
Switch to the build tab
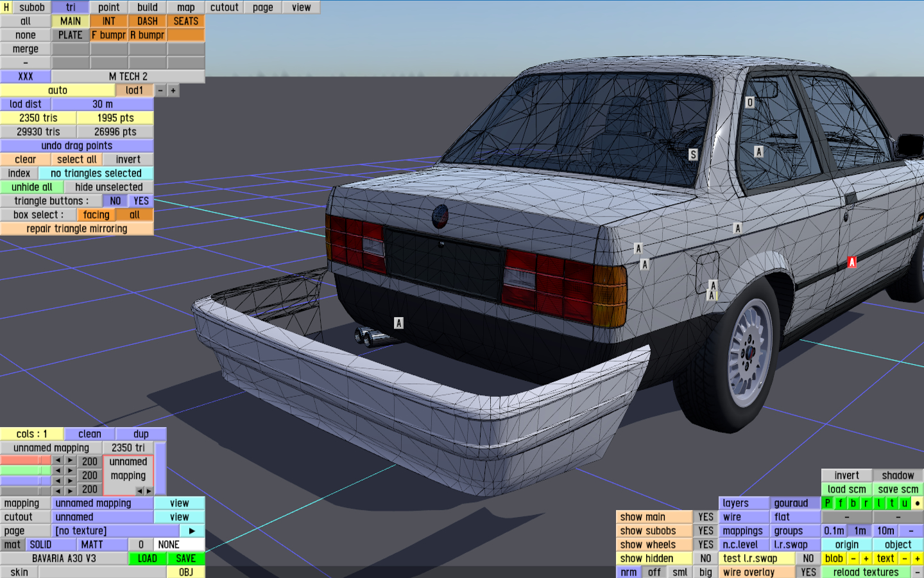tap(148, 8)
